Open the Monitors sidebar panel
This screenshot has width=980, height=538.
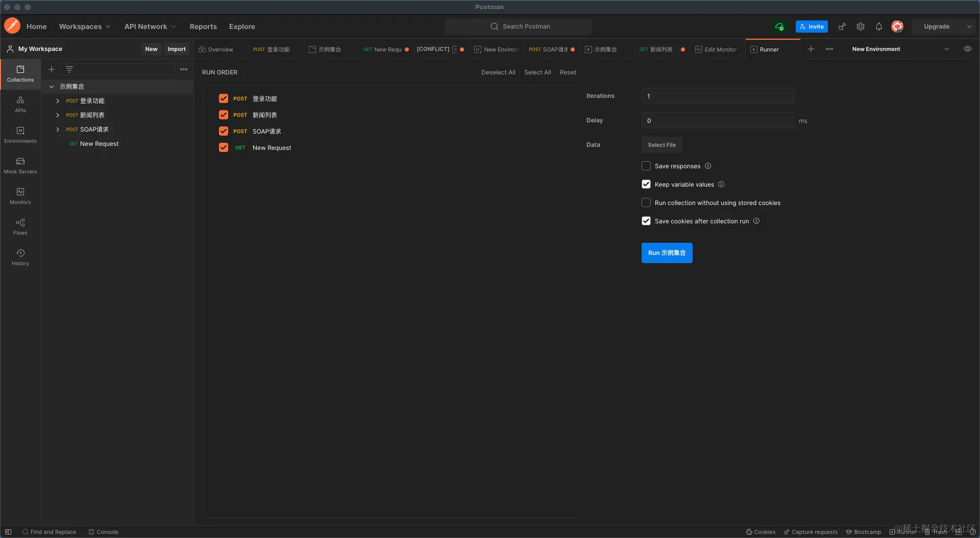pos(20,196)
